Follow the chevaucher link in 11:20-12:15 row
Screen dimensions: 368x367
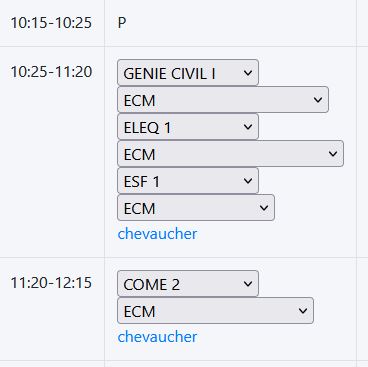(x=157, y=337)
